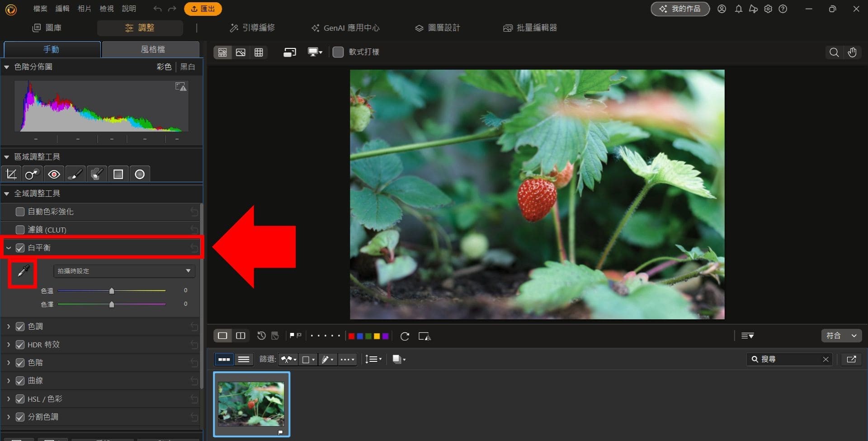Switch to viewer-only view mode
The image size is (868, 441).
coord(241,52)
